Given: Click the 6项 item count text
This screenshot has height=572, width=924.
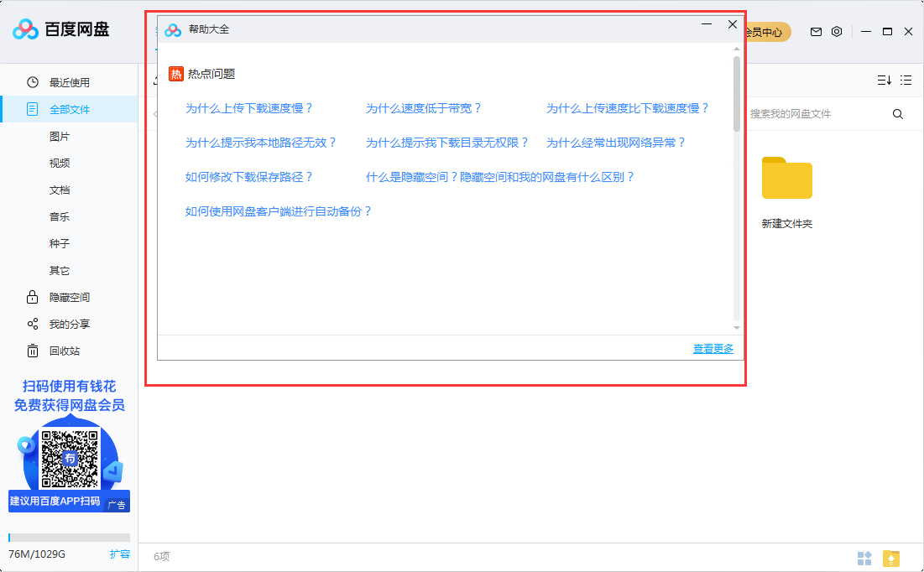Looking at the screenshot, I should click(161, 557).
